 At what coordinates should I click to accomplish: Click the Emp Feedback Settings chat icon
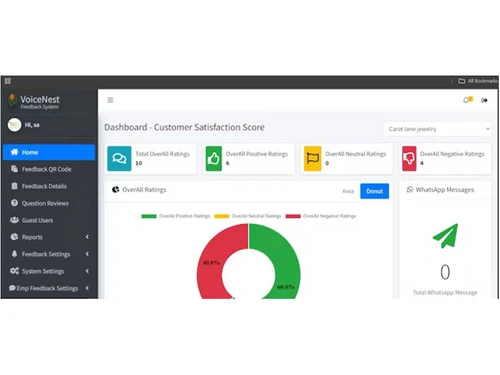point(12,288)
